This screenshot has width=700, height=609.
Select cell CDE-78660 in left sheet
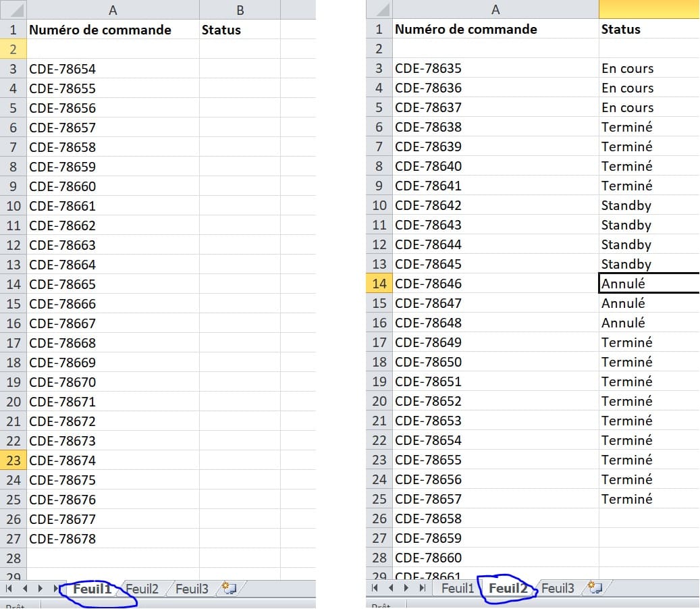click(x=113, y=186)
